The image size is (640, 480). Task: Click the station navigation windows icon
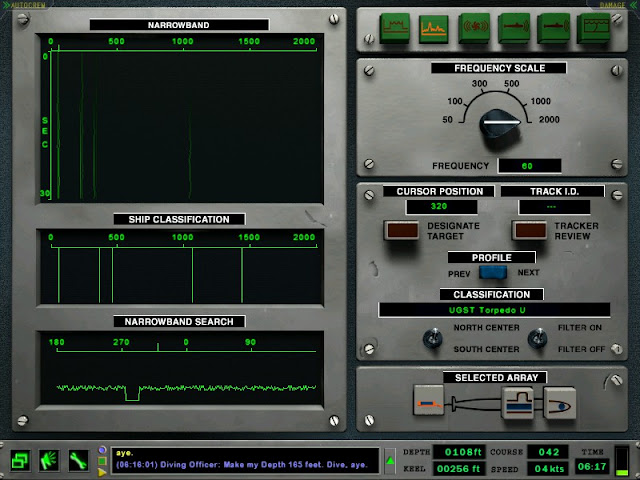(20, 461)
